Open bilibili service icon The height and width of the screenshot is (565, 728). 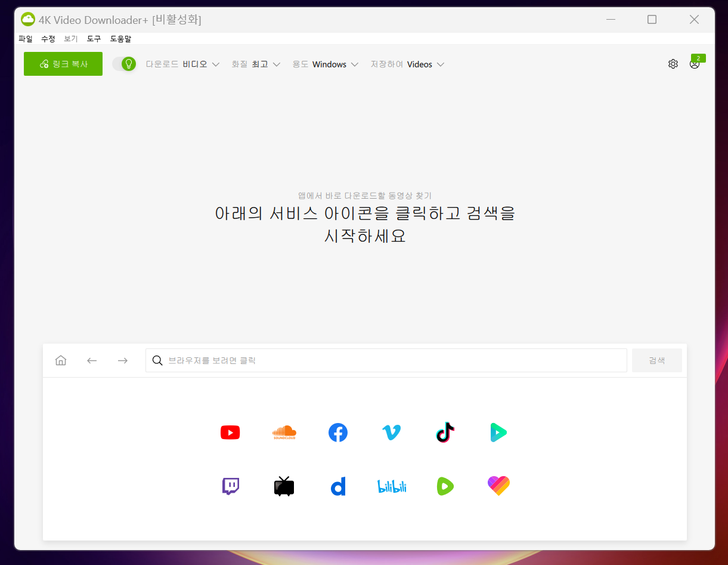392,486
